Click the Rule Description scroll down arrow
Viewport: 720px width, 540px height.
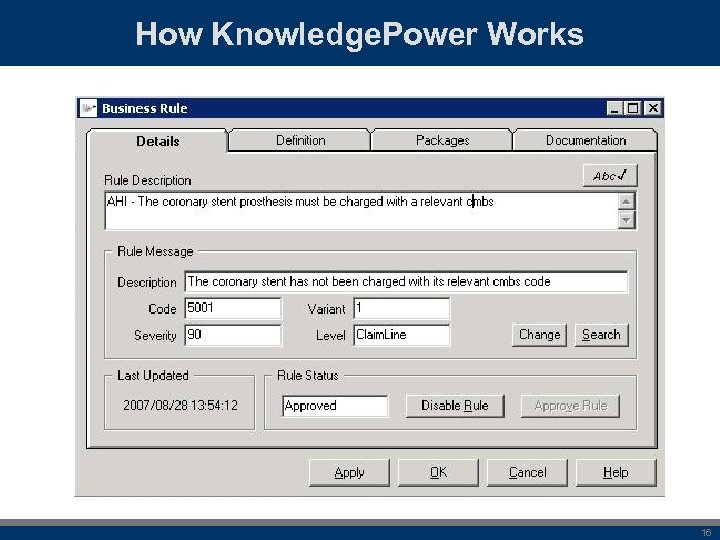point(626,219)
